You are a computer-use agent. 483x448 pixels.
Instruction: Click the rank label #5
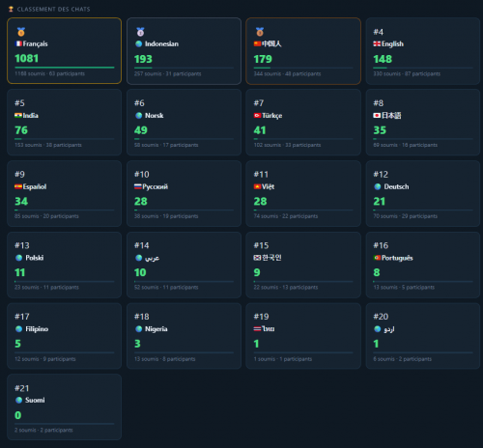(x=19, y=103)
